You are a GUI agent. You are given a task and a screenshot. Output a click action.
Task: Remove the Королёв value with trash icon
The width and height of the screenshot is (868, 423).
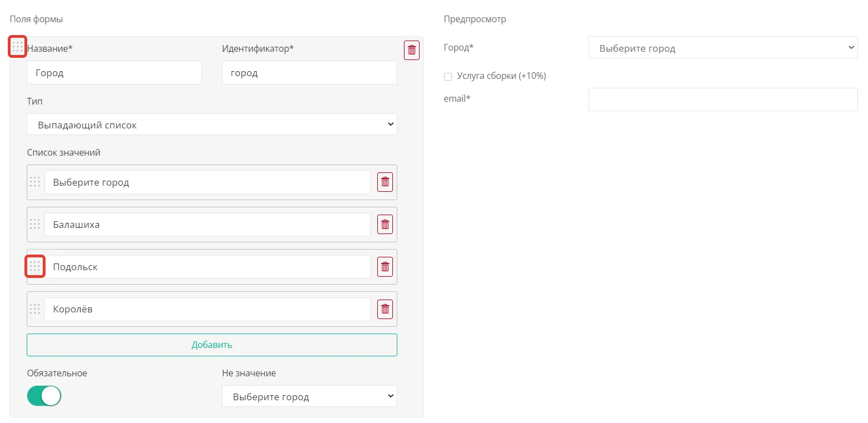pos(385,308)
